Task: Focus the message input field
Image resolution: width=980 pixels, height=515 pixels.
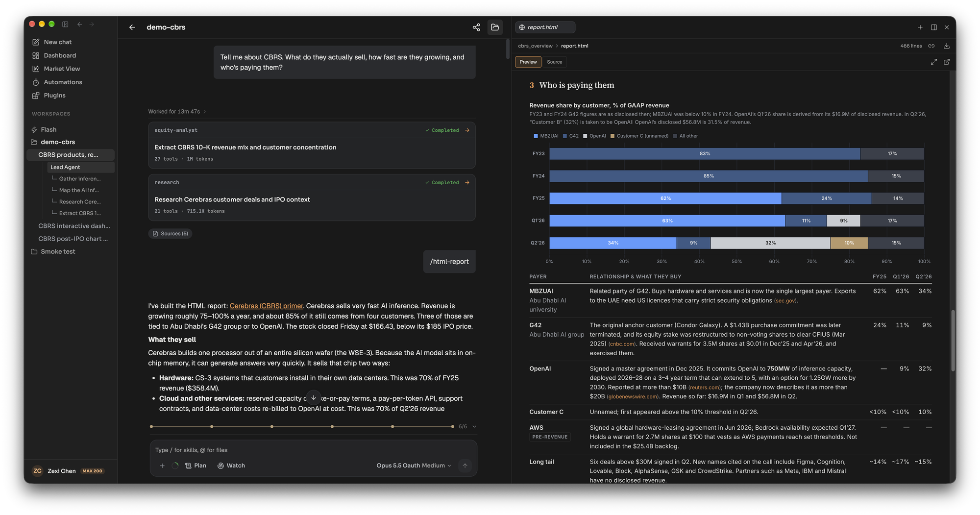Action: click(x=314, y=450)
